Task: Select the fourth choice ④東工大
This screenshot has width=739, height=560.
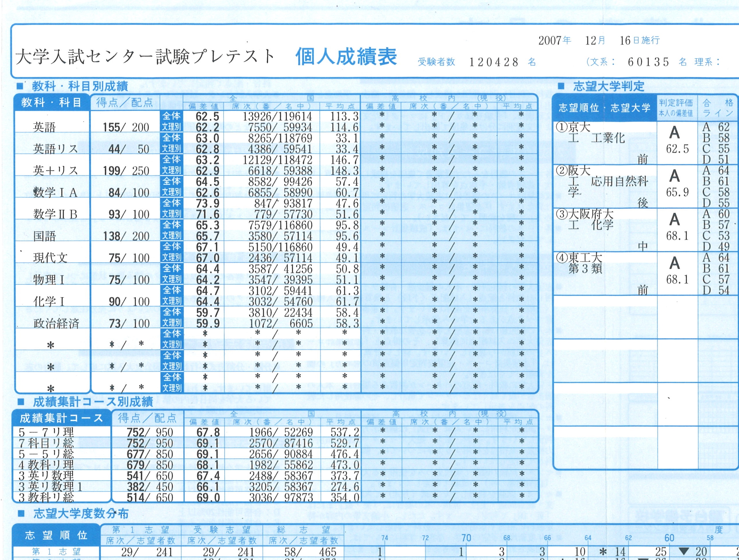Action: [579, 257]
